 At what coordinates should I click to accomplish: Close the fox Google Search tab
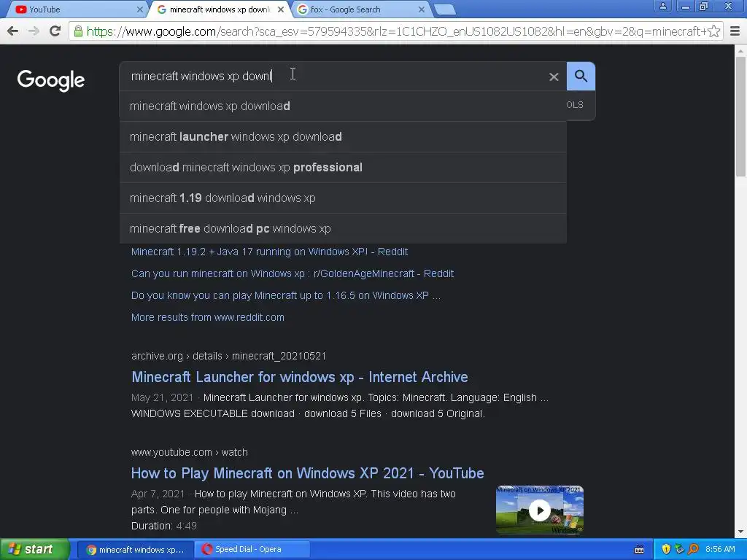coord(422,9)
